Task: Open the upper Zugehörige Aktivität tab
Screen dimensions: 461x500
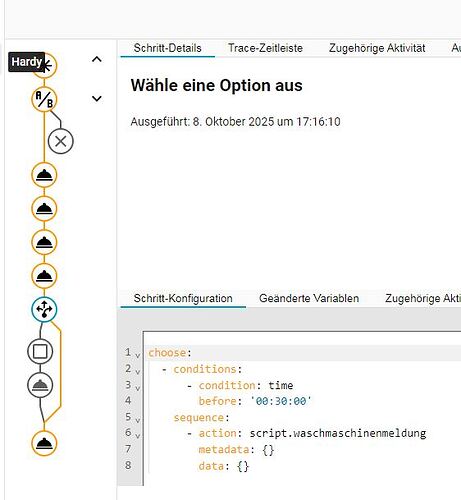Action: point(377,48)
